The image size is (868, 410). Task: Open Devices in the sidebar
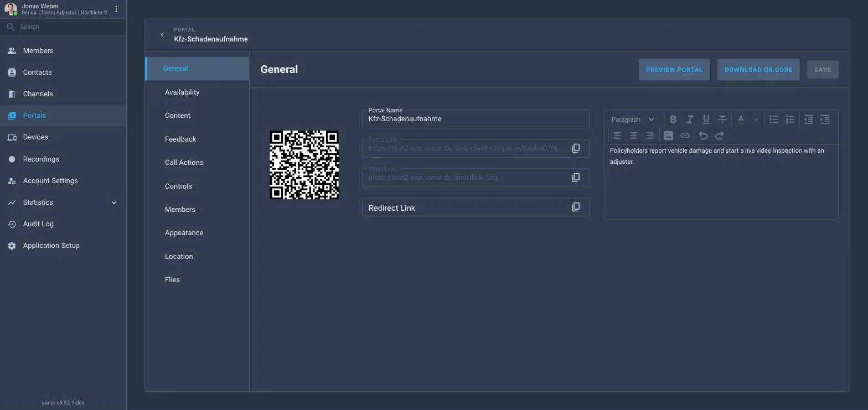click(63, 137)
